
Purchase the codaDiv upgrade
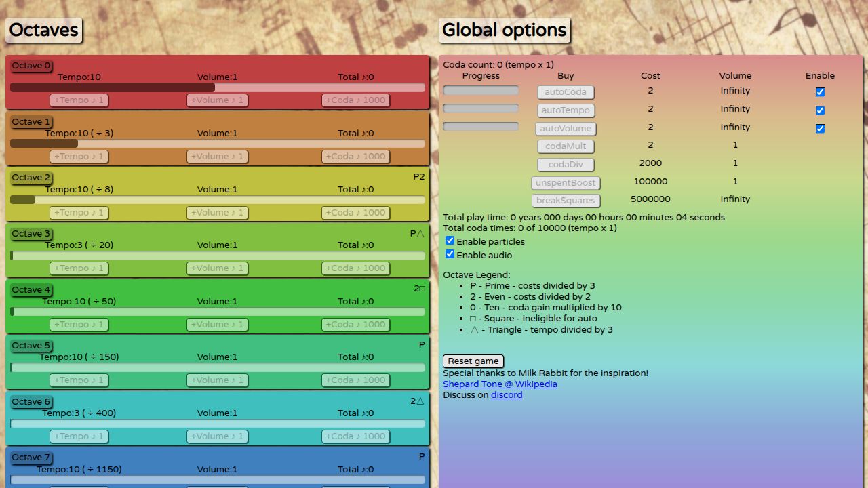tap(566, 165)
